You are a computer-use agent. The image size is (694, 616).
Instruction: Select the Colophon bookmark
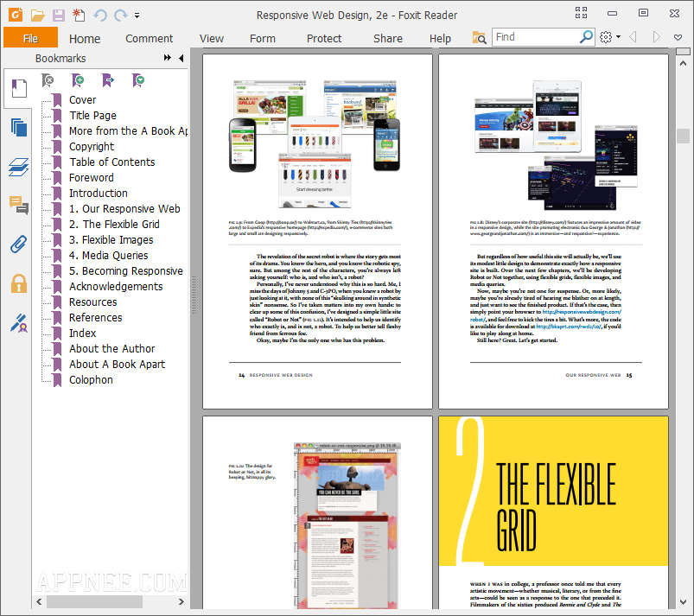91,379
